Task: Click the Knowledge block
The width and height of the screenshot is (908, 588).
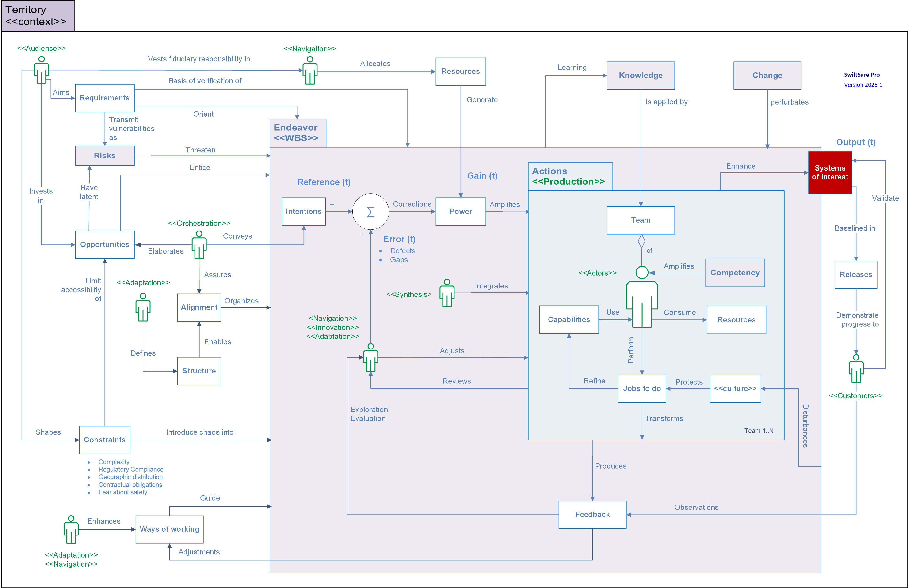Action: (641, 76)
